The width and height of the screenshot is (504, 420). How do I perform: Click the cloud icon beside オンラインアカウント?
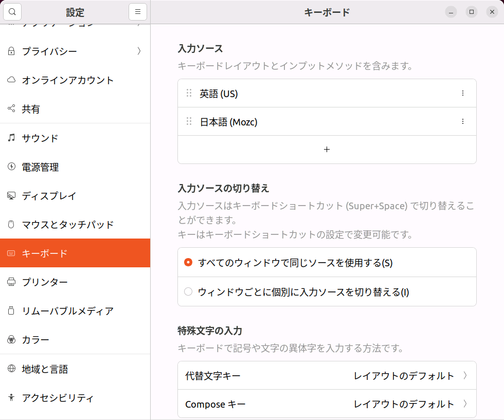(x=11, y=80)
